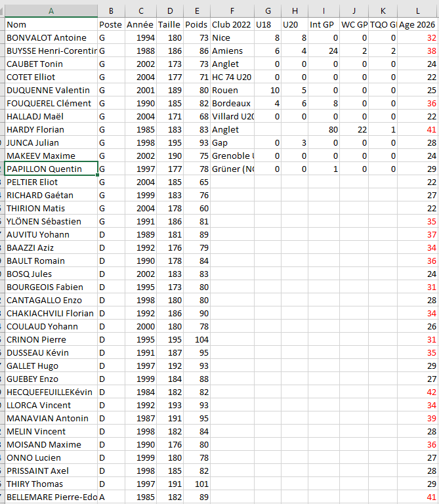Click the 'Année' header cell
Screen dimensions: 439x504
coord(141,24)
